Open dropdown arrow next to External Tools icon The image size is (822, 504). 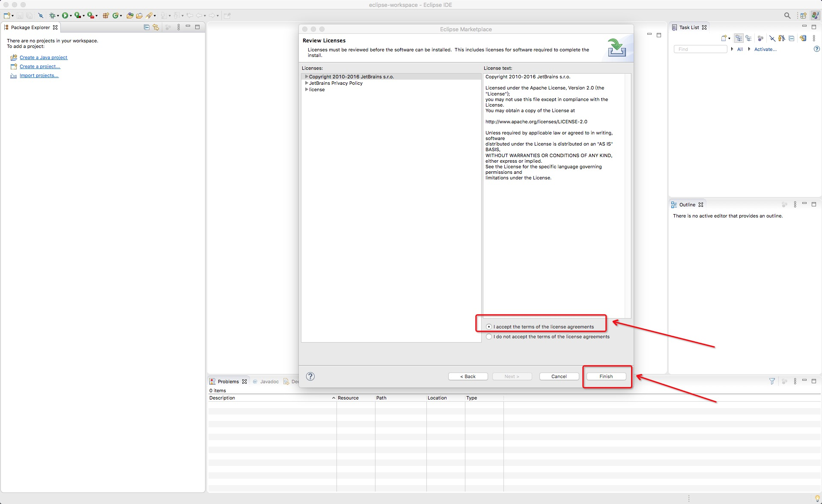[96, 16]
